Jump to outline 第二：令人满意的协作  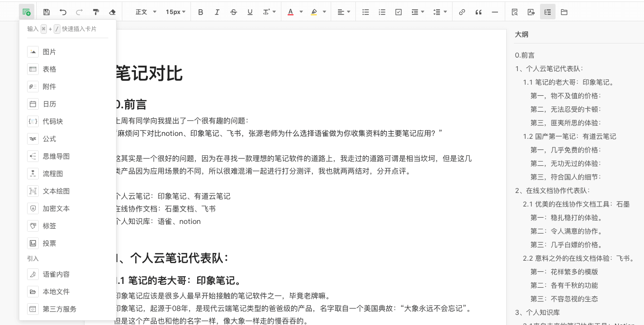567,231
